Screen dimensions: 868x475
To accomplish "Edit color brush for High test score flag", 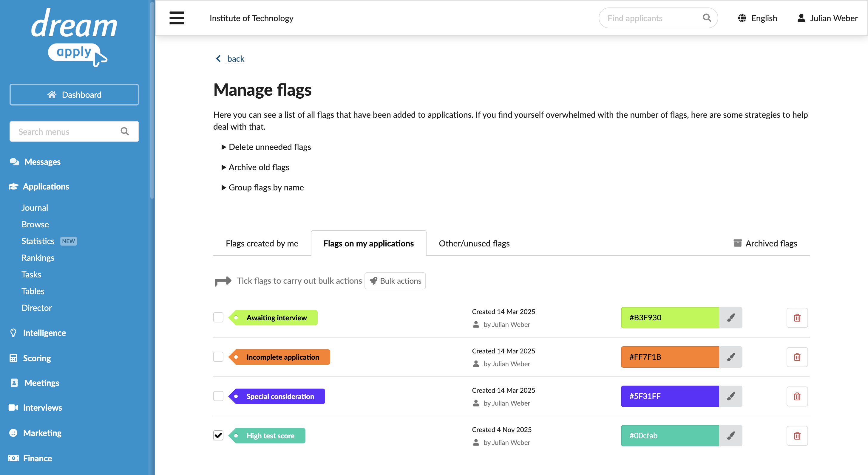I will pos(730,436).
